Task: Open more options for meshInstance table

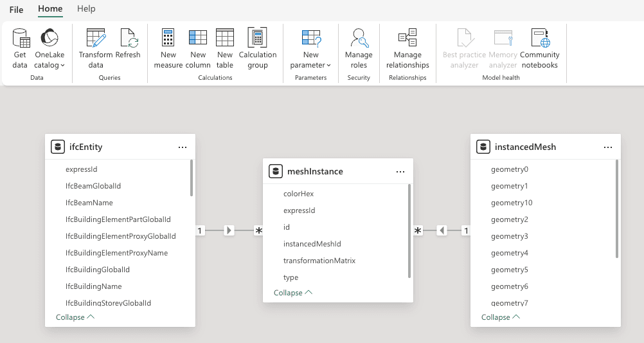Action: coord(400,172)
